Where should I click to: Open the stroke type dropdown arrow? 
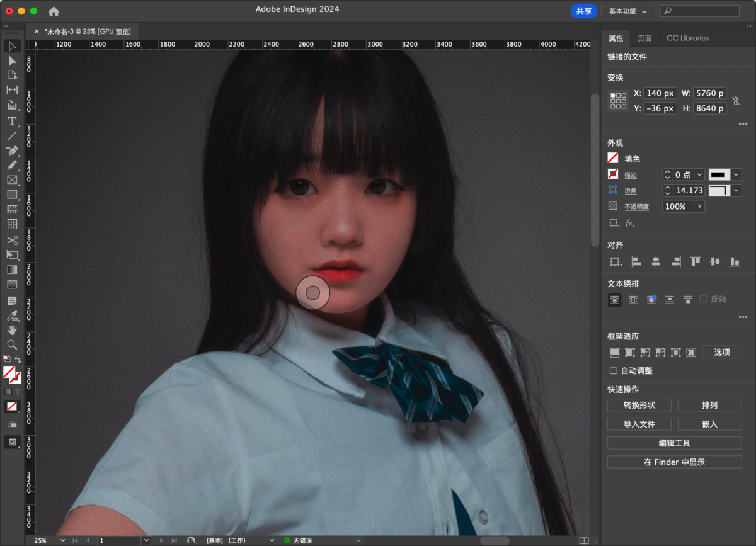(736, 174)
